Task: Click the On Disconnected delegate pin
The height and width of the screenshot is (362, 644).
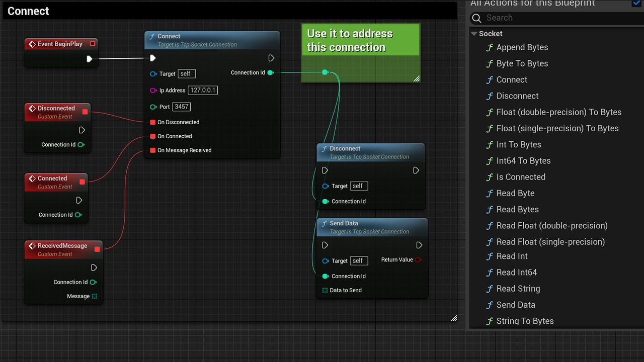Action: (153, 122)
